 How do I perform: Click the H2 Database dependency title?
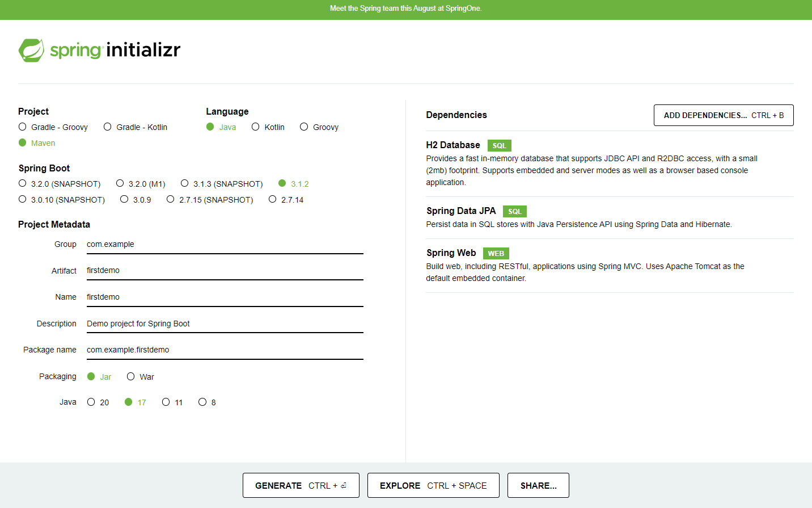[453, 145]
